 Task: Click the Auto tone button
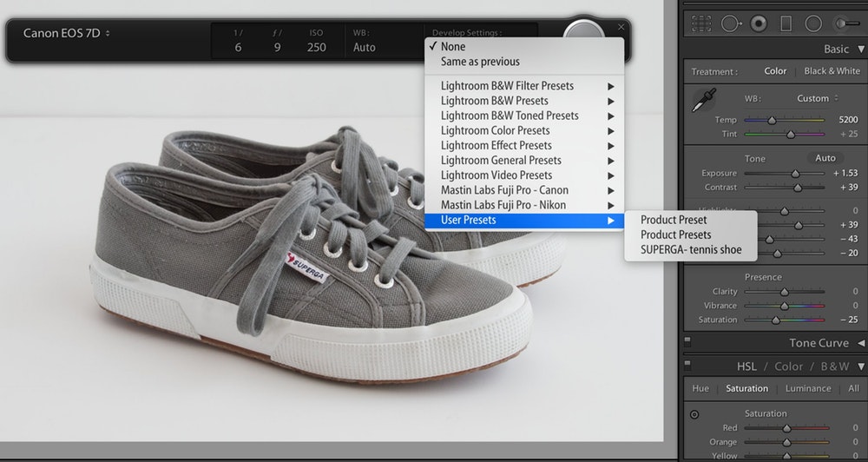pos(825,158)
